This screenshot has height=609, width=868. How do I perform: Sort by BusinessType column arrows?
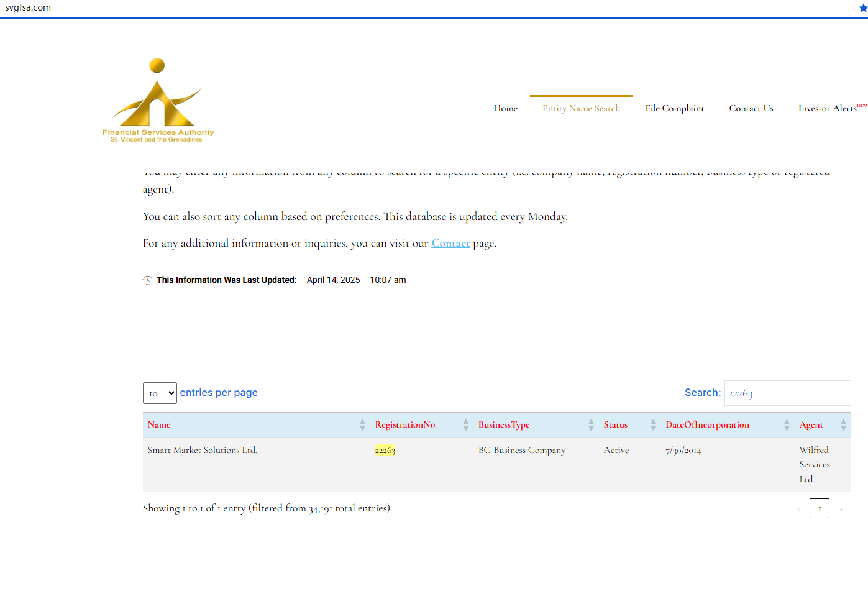click(591, 425)
